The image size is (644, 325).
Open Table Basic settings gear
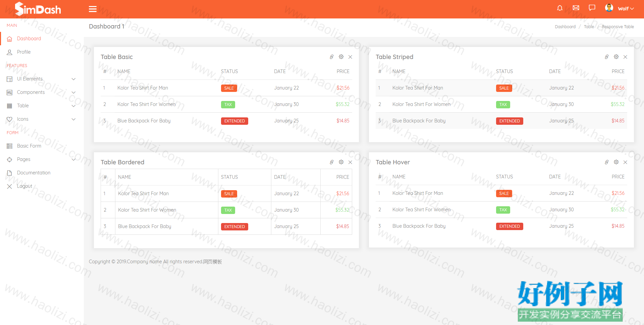click(341, 57)
